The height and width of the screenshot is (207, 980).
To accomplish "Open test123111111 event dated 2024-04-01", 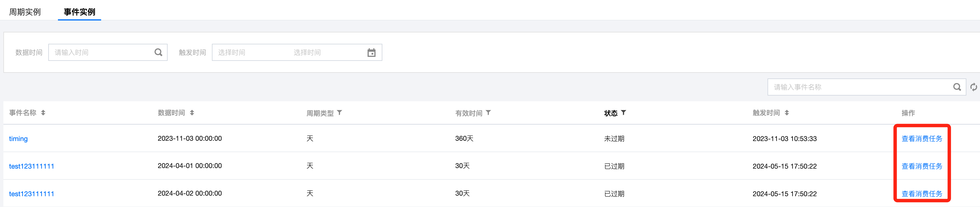I will pos(32,166).
